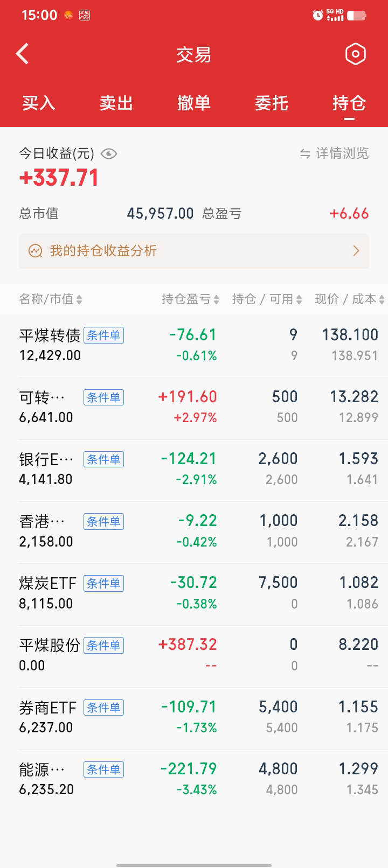This screenshot has width=388, height=868.
Task: Expand my holdings earnings analysis chevron
Action: (356, 251)
